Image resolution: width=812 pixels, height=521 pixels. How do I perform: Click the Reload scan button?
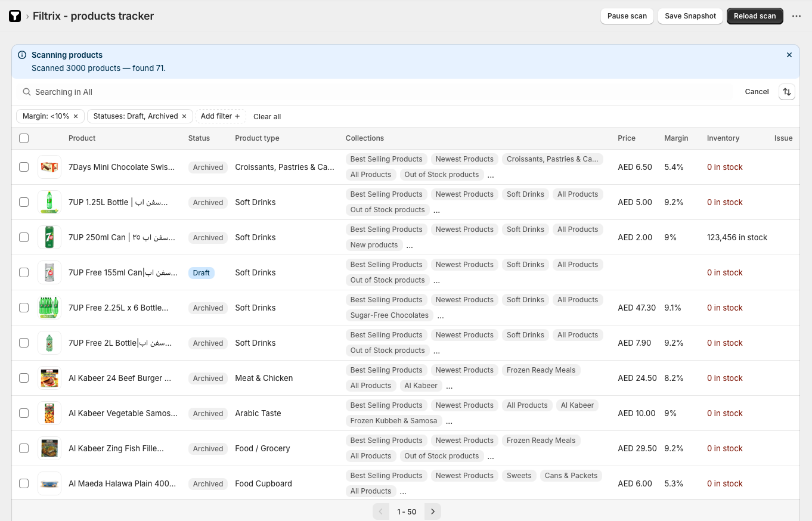(x=755, y=16)
